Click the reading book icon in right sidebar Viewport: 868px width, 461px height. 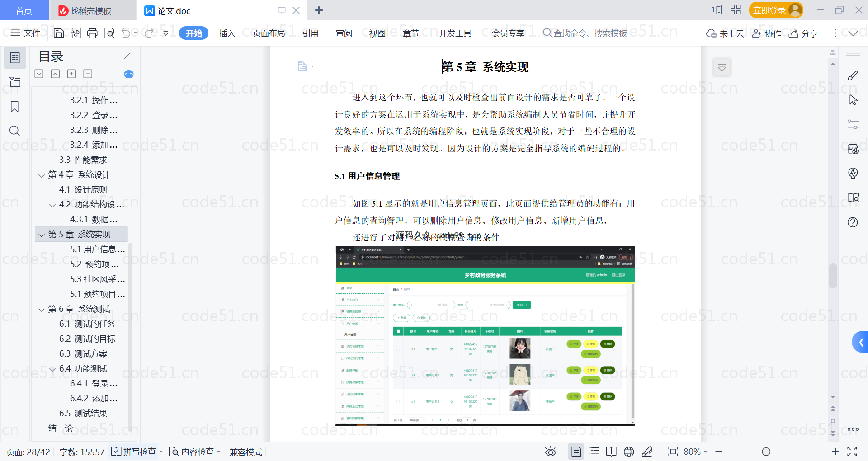pos(853,198)
